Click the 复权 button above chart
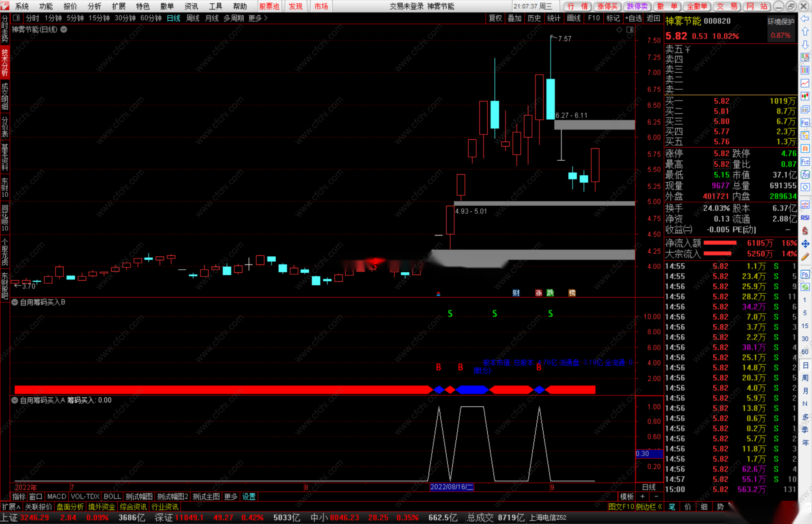Screen dimensions: 812x524 (x=495, y=18)
